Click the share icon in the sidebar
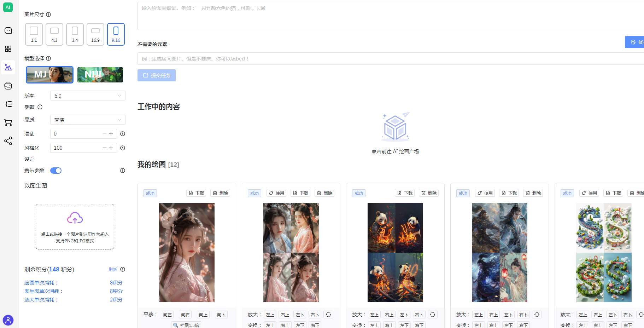The height and width of the screenshot is (328, 644). (x=8, y=141)
